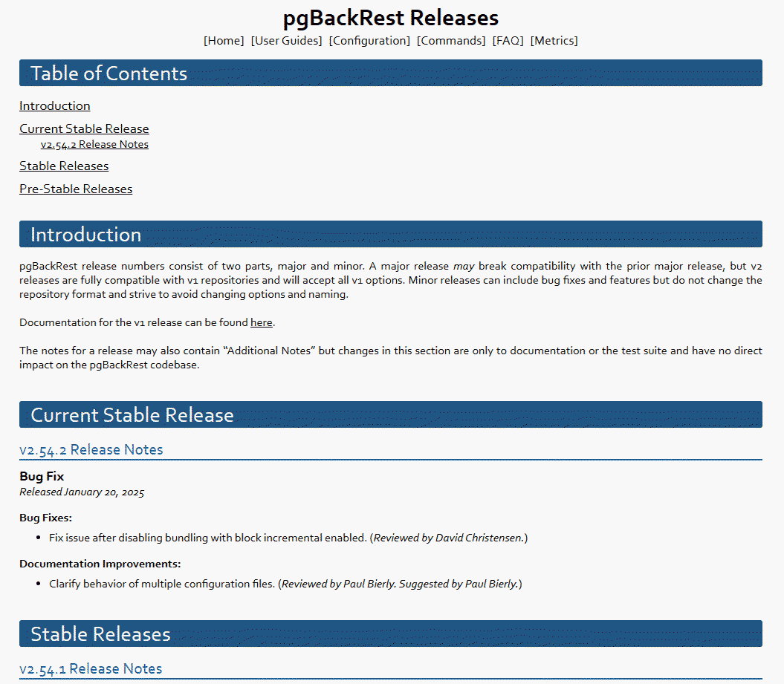The width and height of the screenshot is (784, 684).
Task: Follow the Pre-Stable Releases contents link
Action: tap(76, 189)
